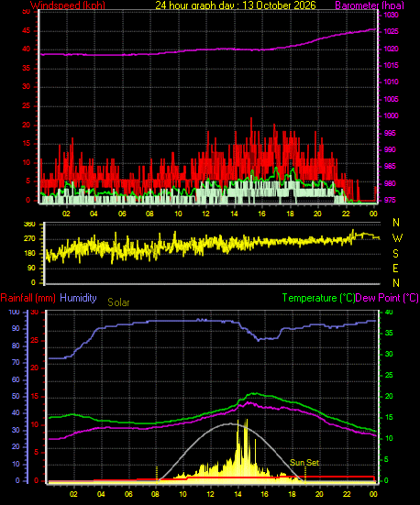The width and height of the screenshot is (420, 505).
Task: Click the windspeed axis value 35
Action: tap(27, 68)
